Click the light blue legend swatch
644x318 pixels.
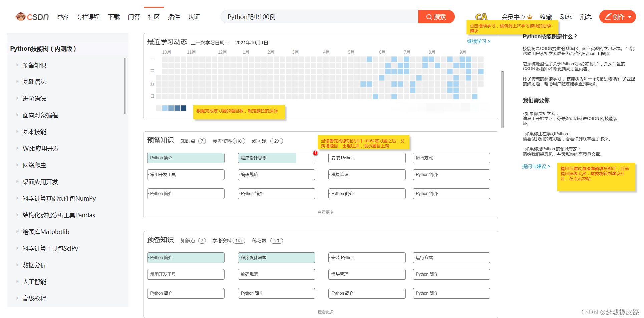coord(165,108)
